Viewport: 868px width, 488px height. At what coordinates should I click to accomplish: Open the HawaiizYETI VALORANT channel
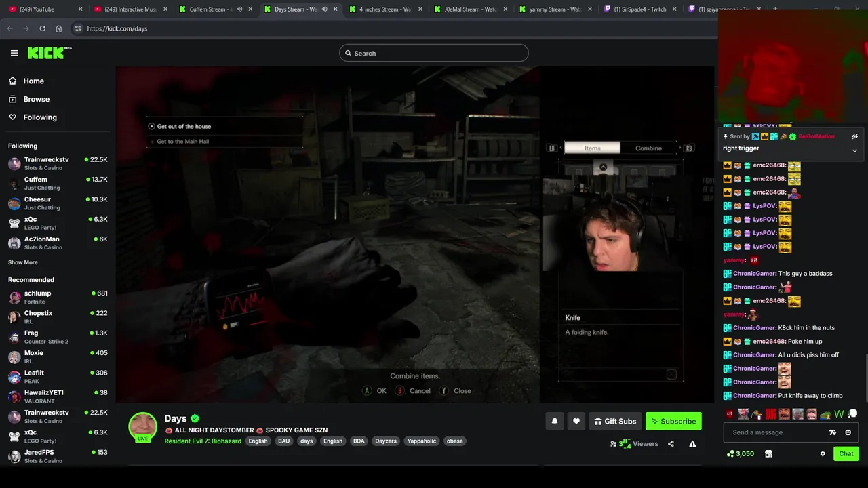click(58, 396)
